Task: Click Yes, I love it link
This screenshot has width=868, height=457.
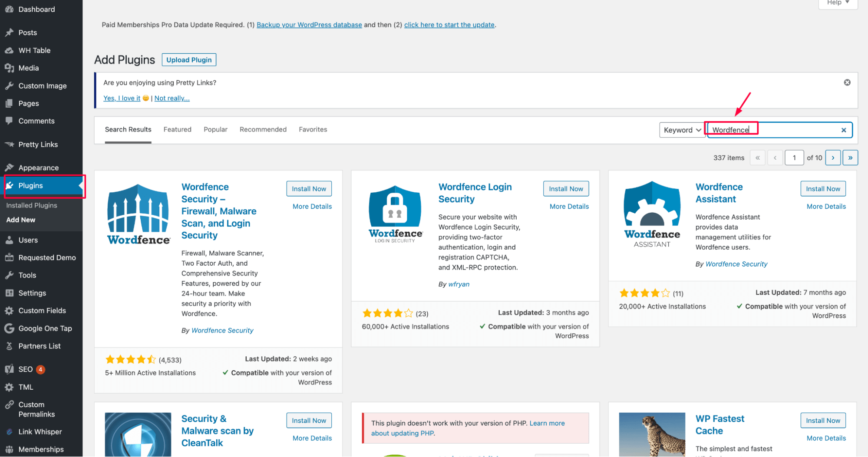Action: click(x=122, y=98)
